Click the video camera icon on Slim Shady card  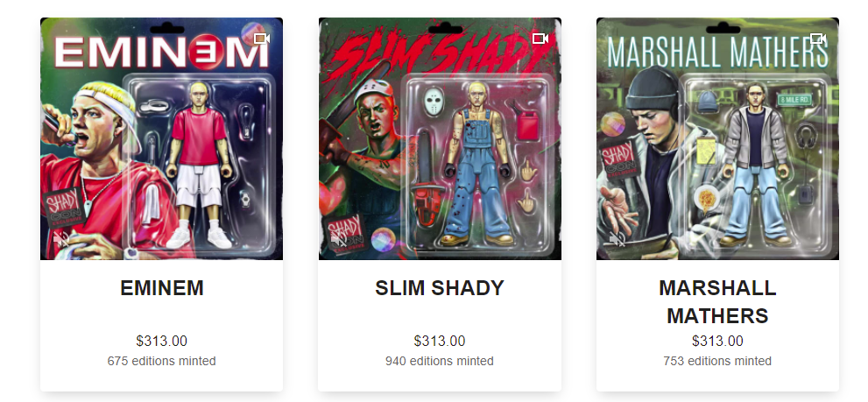tap(540, 39)
